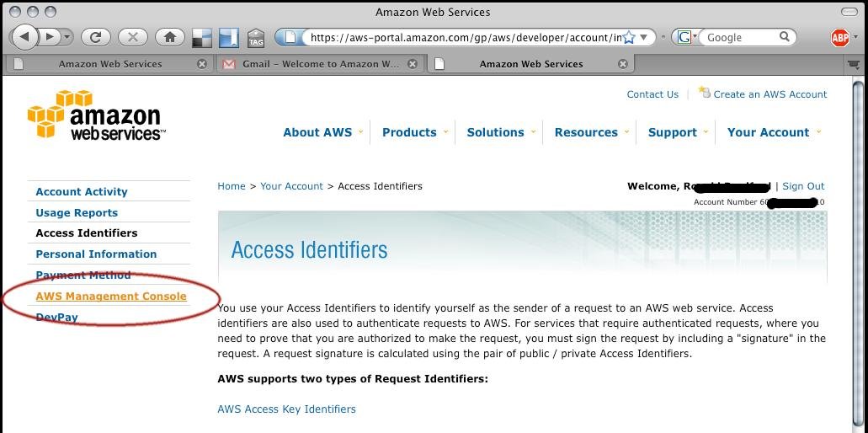
Task: Open the Adblock Plus ABP icon
Action: pyautogui.click(x=840, y=38)
